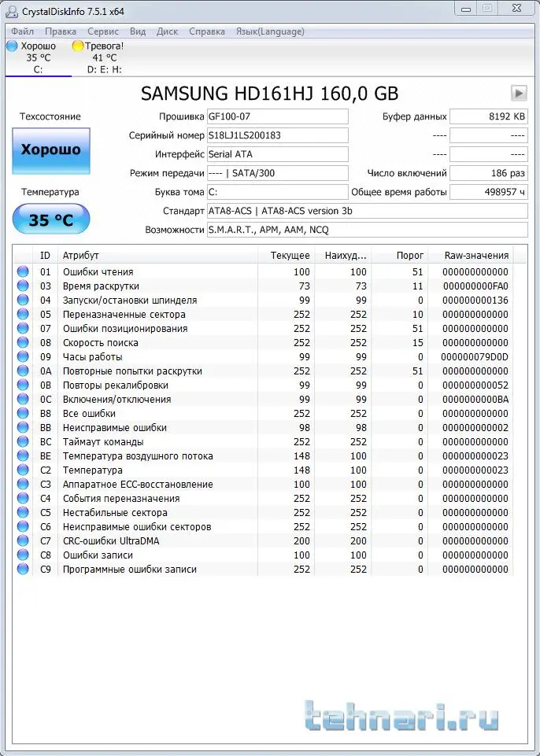The image size is (540, 756).
Task: Click the Общее время работы value 498957 ч
Action: click(488, 192)
